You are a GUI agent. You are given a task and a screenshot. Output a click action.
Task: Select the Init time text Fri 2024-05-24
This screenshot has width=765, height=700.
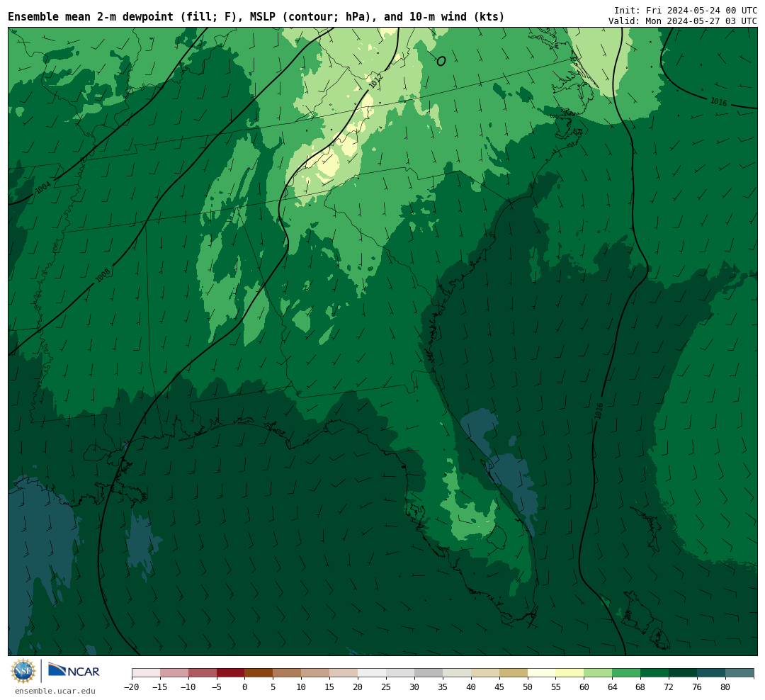click(x=685, y=10)
